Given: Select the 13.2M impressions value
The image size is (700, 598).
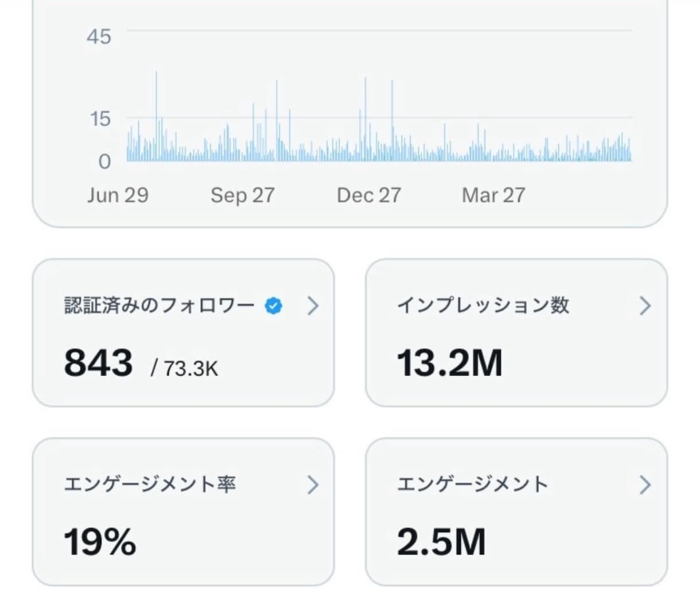Looking at the screenshot, I should (450, 363).
